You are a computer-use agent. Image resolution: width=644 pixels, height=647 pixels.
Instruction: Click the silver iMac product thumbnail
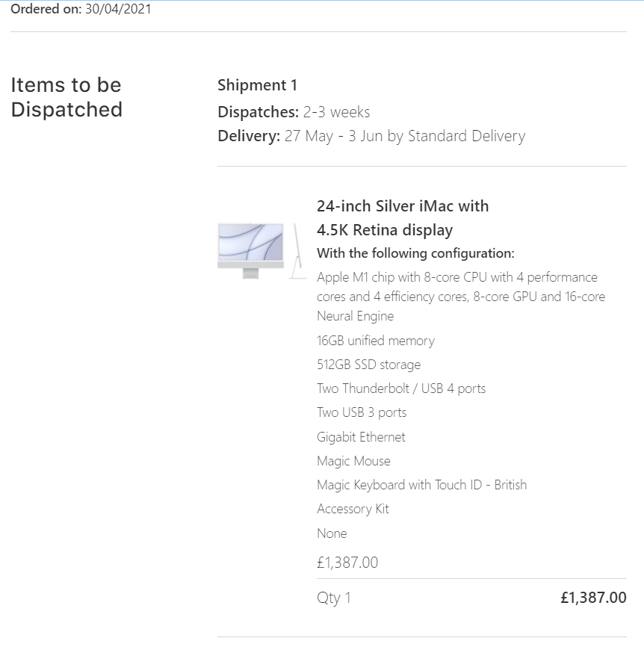point(261,250)
